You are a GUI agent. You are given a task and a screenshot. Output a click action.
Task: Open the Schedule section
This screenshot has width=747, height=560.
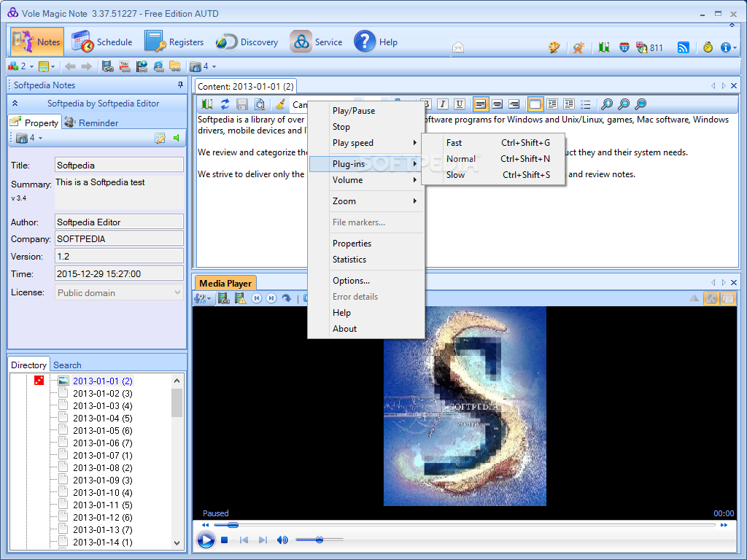(102, 42)
